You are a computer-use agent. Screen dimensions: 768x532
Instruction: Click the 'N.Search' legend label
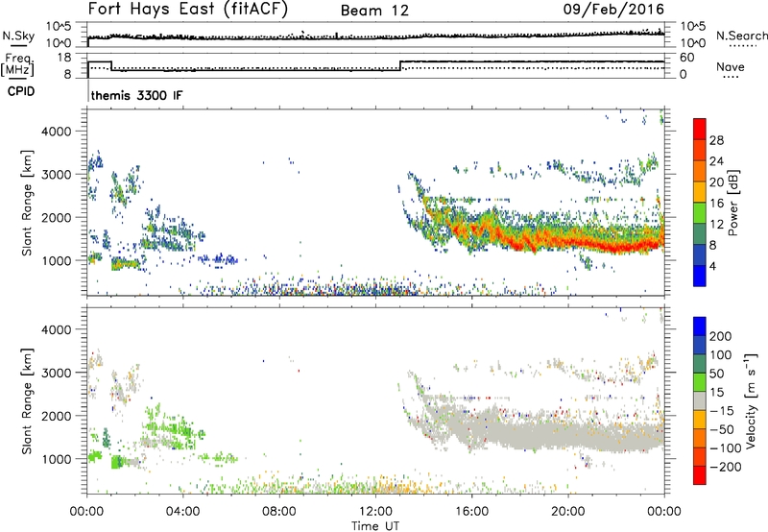point(741,36)
